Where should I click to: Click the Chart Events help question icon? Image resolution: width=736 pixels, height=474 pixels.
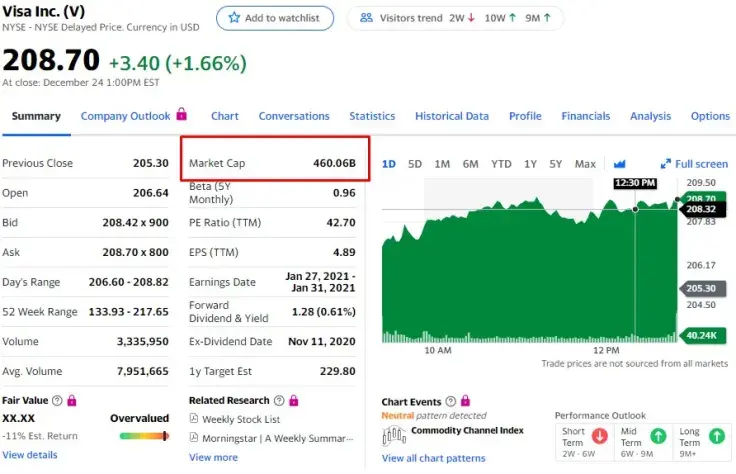click(451, 401)
